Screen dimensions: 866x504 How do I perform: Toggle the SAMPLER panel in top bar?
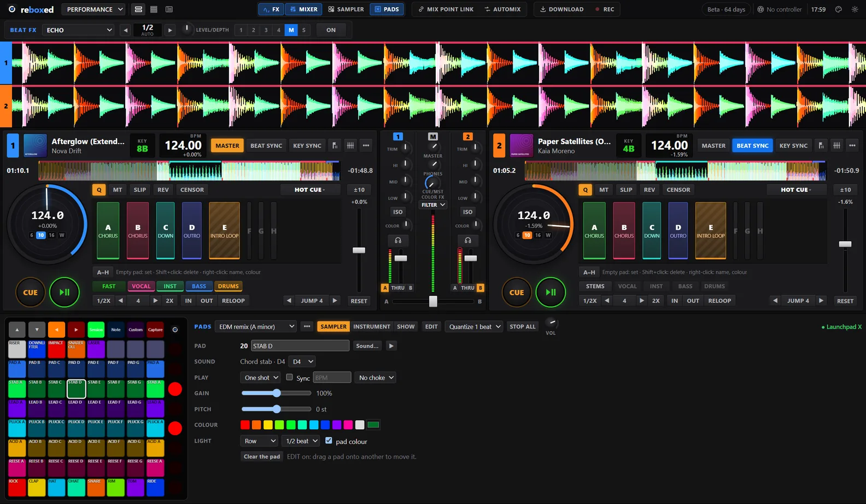346,9
